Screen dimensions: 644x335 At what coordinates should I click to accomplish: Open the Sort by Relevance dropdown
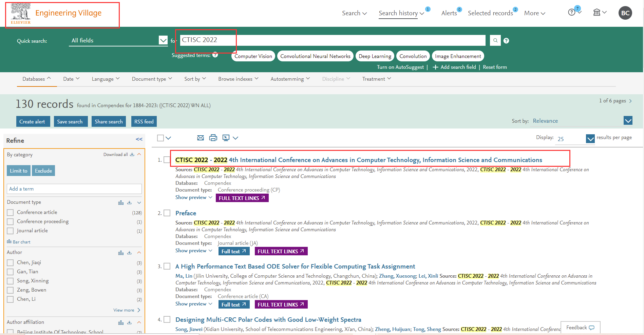(582, 121)
